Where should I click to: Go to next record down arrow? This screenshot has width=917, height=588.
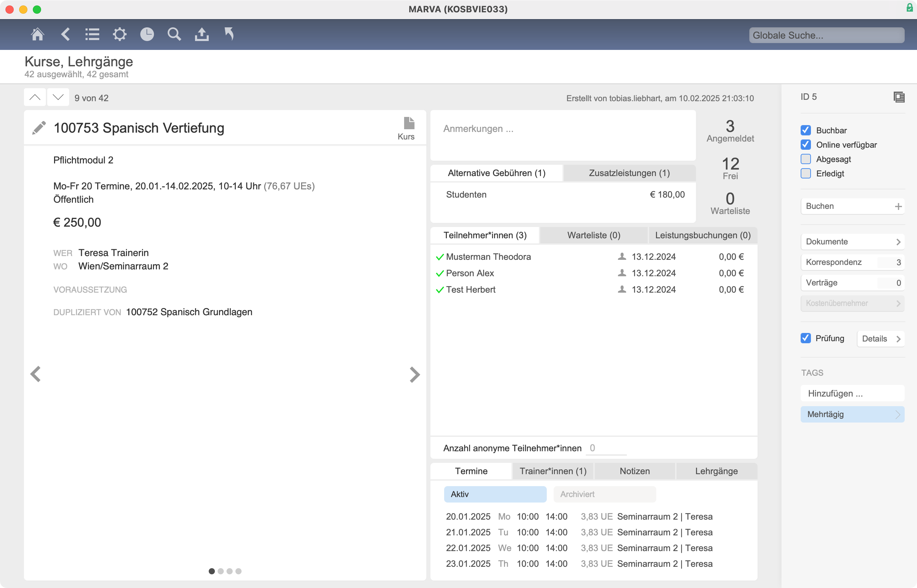58,97
